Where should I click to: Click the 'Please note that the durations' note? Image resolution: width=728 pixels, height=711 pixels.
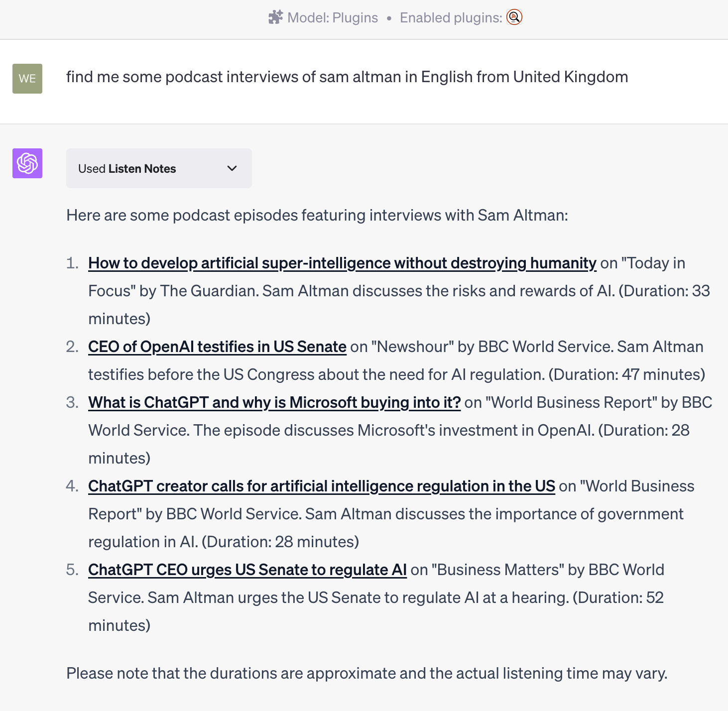[x=367, y=673]
